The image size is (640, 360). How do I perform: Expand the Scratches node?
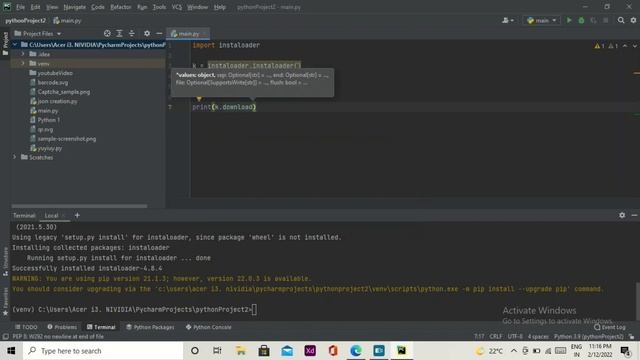(15, 157)
